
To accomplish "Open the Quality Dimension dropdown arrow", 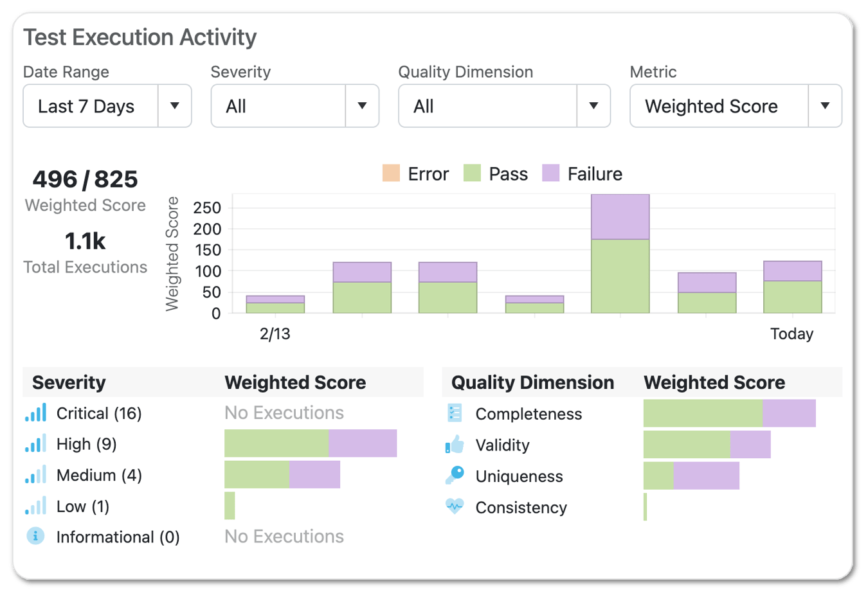I will [593, 106].
